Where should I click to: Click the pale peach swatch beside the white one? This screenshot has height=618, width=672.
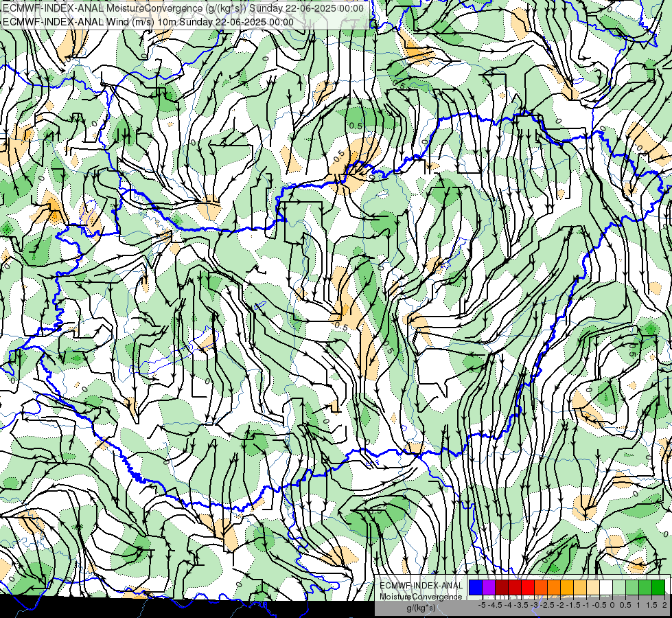pos(593,587)
